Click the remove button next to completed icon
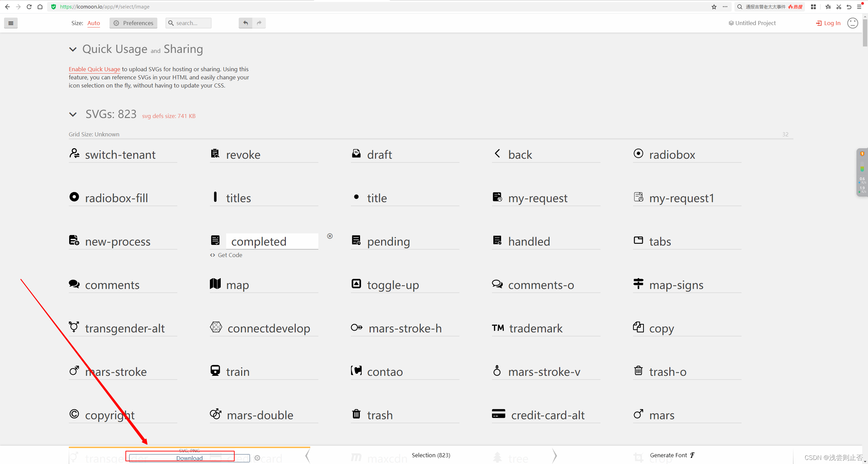Image resolution: width=868 pixels, height=464 pixels. click(330, 236)
